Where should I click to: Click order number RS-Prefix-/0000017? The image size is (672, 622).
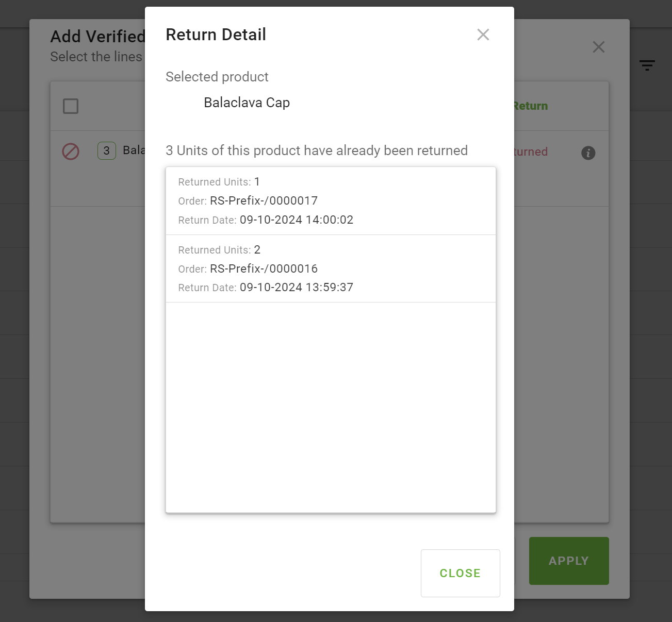[264, 201]
